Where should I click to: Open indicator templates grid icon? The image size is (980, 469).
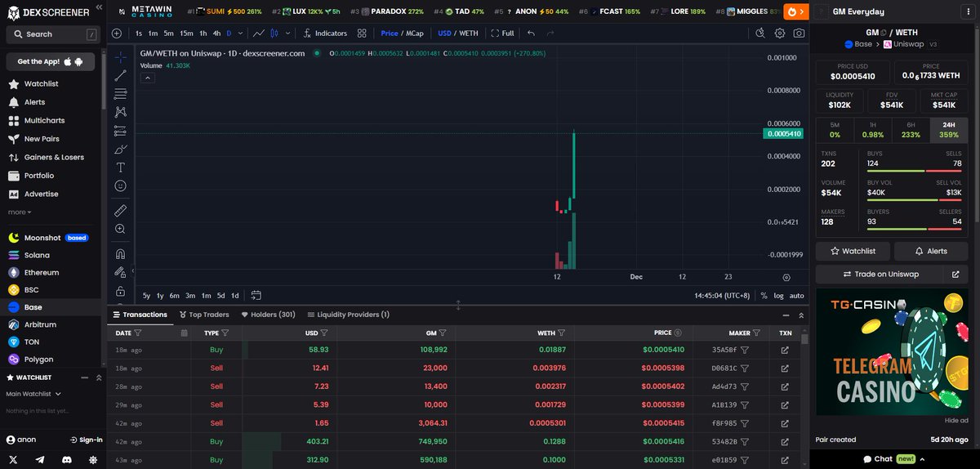tap(362, 33)
